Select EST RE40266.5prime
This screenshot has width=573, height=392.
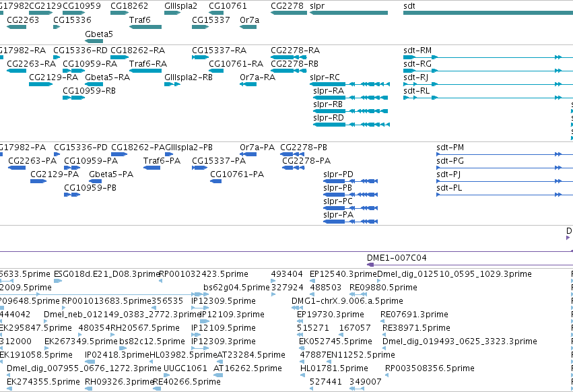tap(187, 382)
